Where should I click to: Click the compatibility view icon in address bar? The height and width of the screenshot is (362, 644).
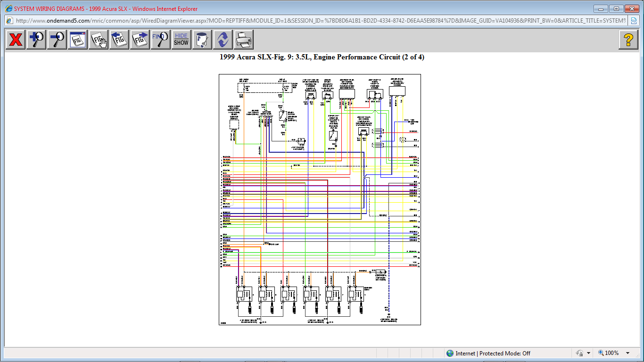pos(634,21)
